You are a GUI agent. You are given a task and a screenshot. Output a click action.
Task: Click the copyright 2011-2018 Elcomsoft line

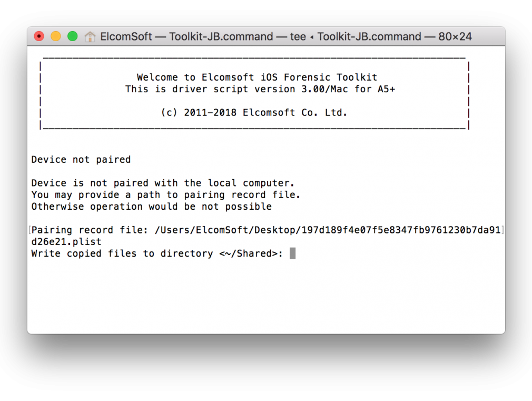(x=254, y=112)
